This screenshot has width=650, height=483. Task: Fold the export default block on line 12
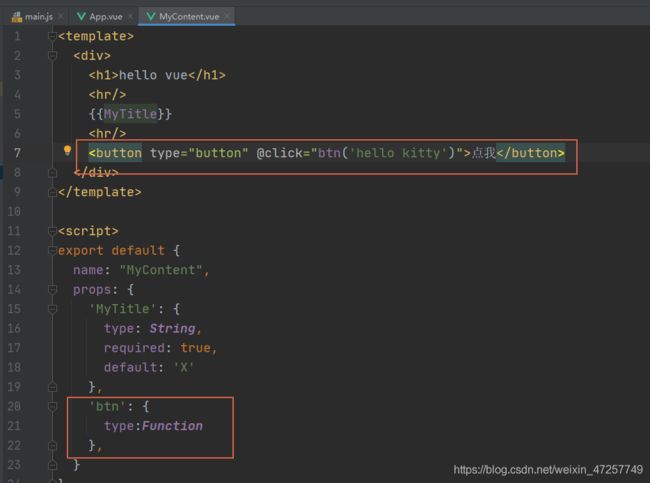pyautogui.click(x=52, y=250)
